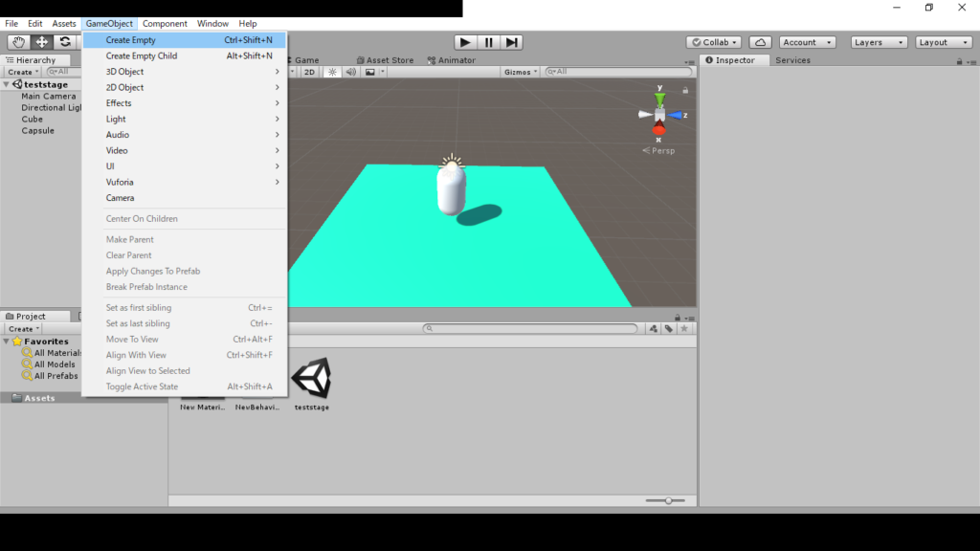Switch to the Asset Store tab
980x551 pixels.
tap(389, 60)
